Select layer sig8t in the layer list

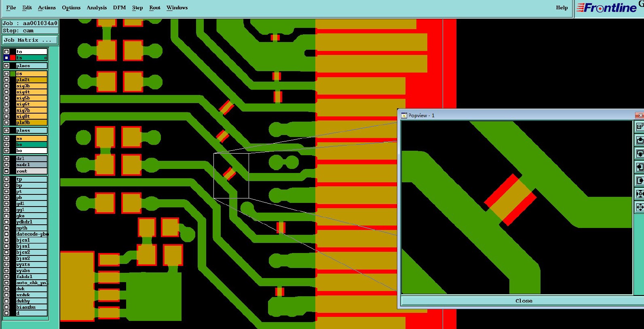(32, 116)
